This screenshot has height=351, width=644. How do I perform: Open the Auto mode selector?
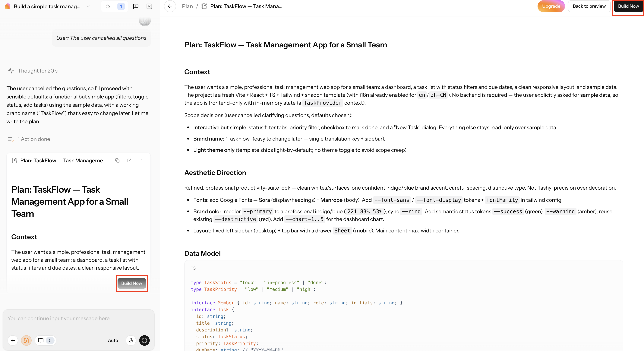click(113, 340)
